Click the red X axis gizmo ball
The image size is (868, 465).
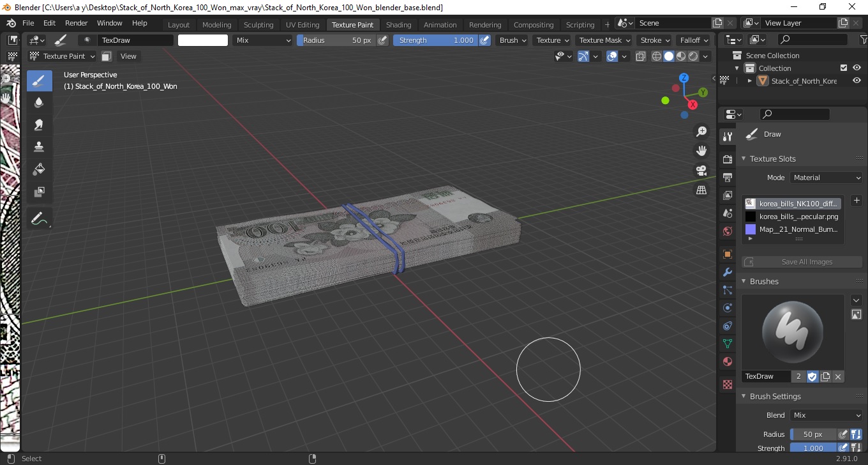[692, 105]
